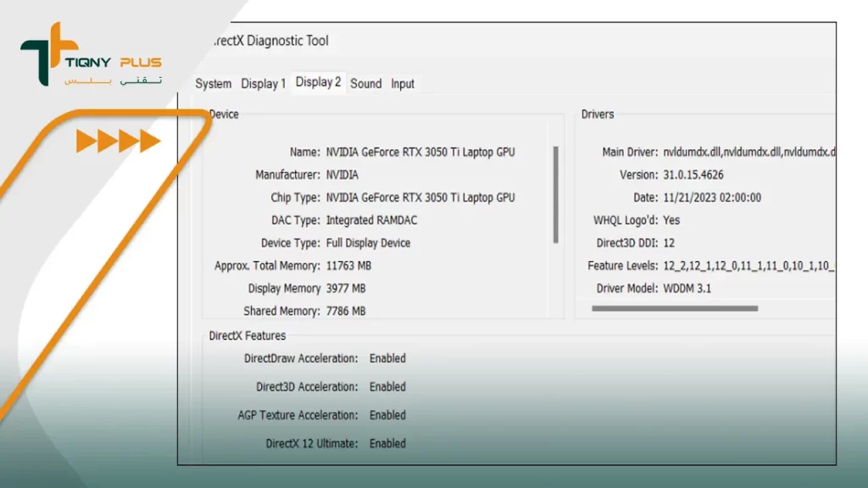Click the Chip Type value text
This screenshot has height=488, width=868.
pyautogui.click(x=420, y=197)
